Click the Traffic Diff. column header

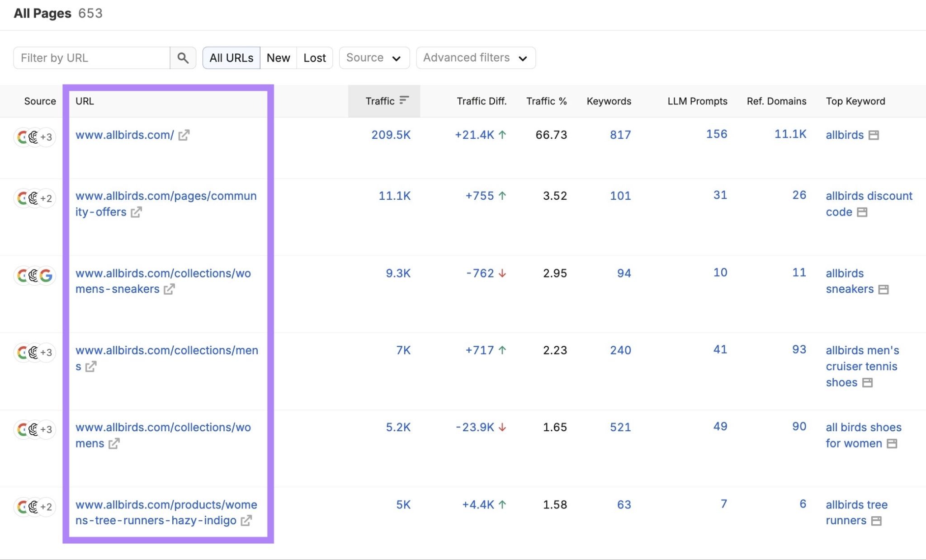[482, 101]
